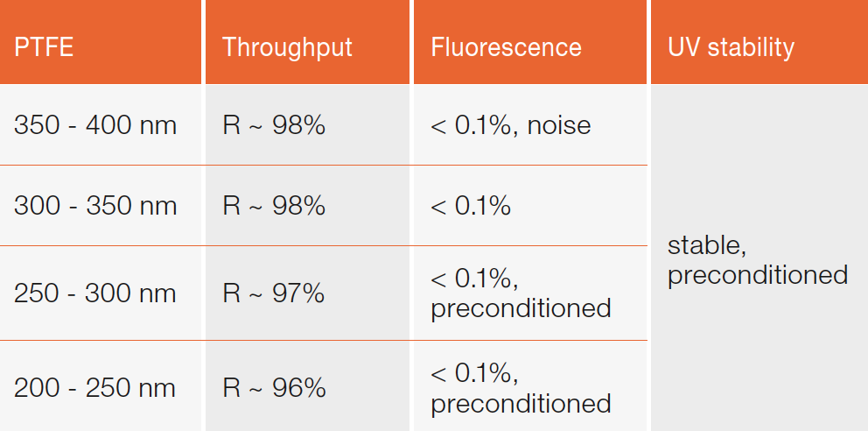The width and height of the screenshot is (868, 431).
Task: Click the first R ~ 98% throughput value
Action: point(274,125)
